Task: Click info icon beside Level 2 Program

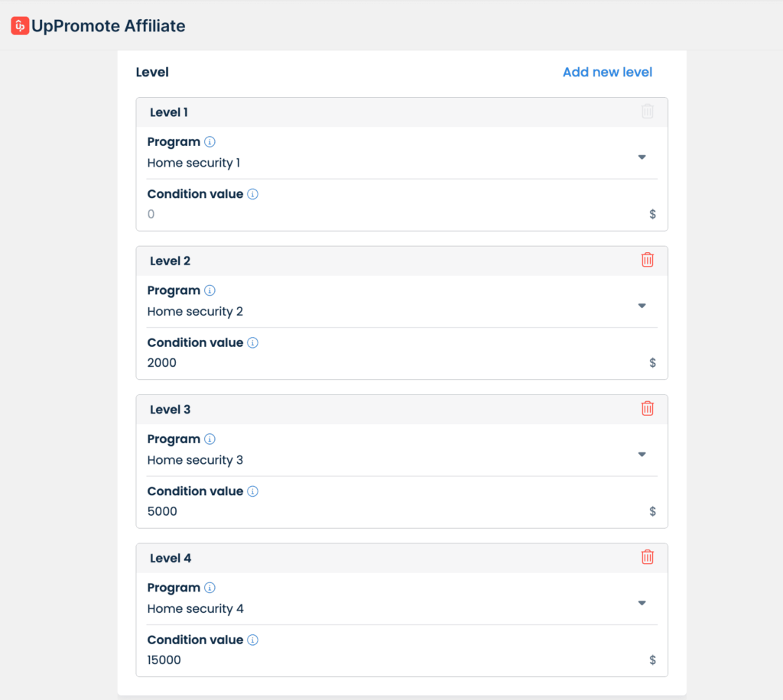Action: tap(210, 290)
